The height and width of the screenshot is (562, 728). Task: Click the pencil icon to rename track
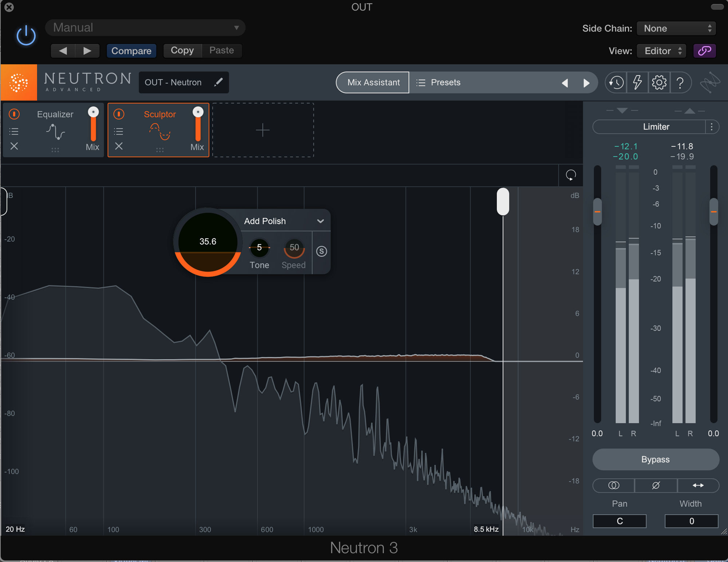(218, 82)
